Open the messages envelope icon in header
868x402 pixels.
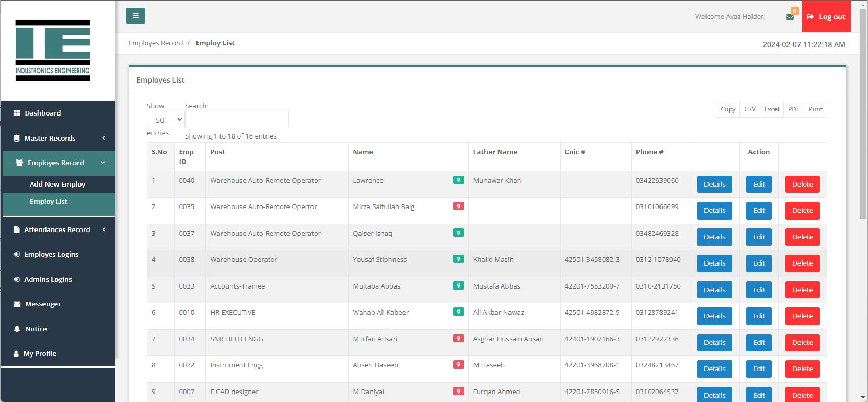tap(790, 17)
